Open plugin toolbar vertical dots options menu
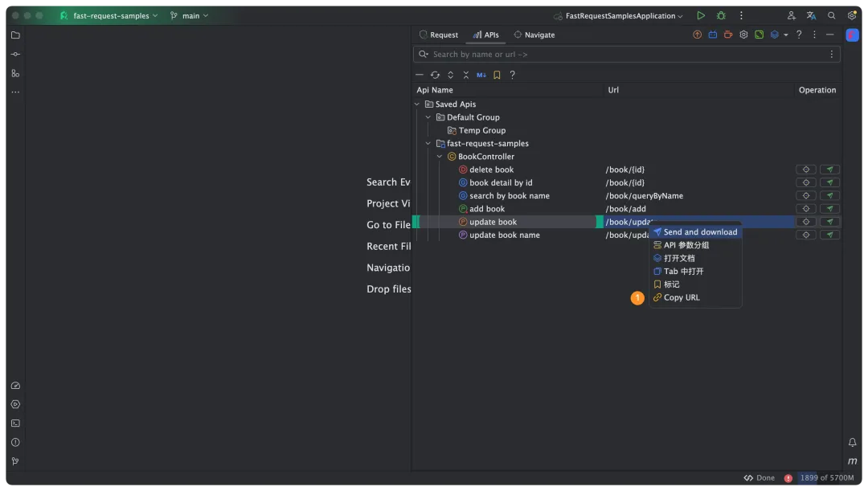The width and height of the screenshot is (868, 491). (814, 35)
